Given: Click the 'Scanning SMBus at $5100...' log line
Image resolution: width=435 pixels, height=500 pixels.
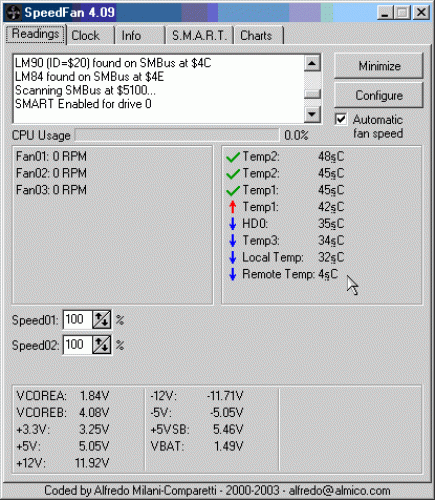Looking at the screenshot, I should coord(85,91).
